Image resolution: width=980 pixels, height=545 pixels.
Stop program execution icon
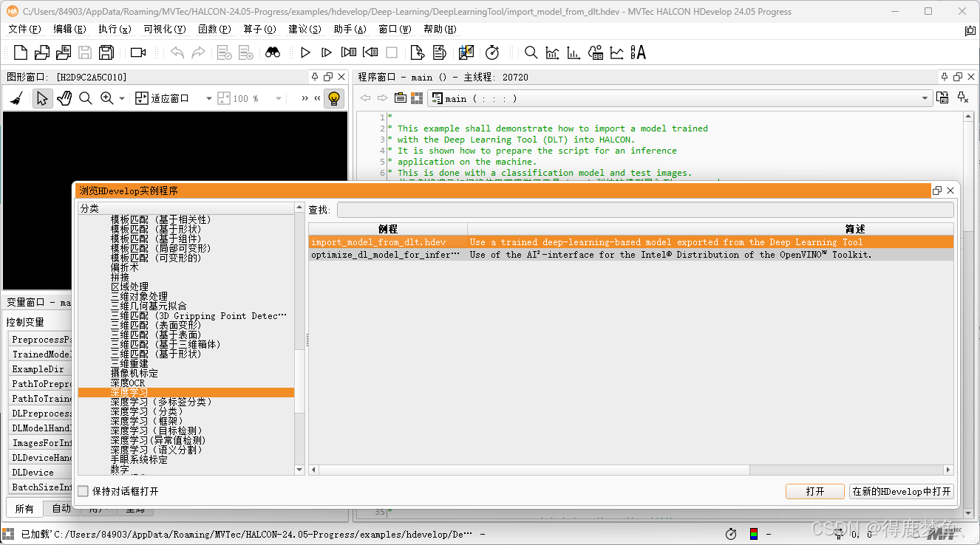coord(392,52)
